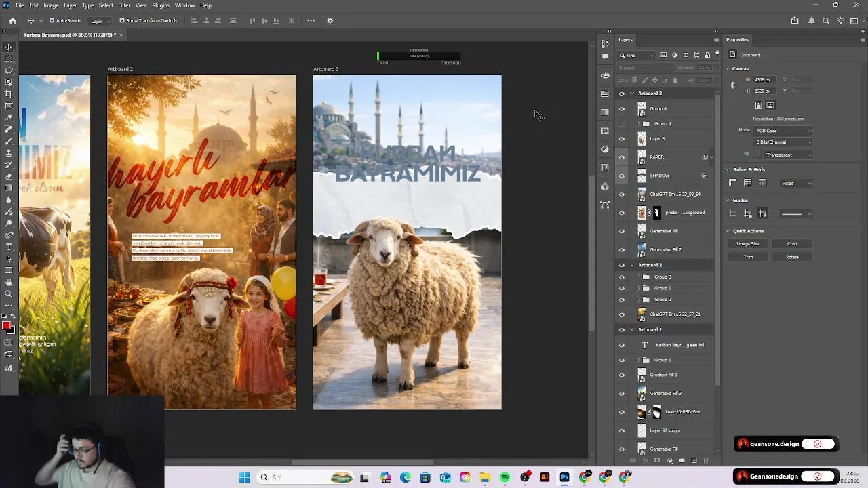Toggle visibility of Artboard 1

(x=622, y=330)
